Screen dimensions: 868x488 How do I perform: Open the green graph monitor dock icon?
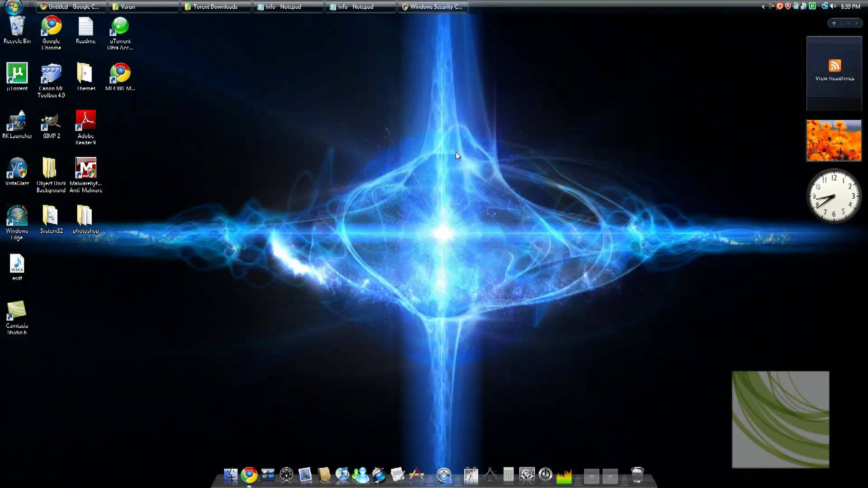[564, 476]
